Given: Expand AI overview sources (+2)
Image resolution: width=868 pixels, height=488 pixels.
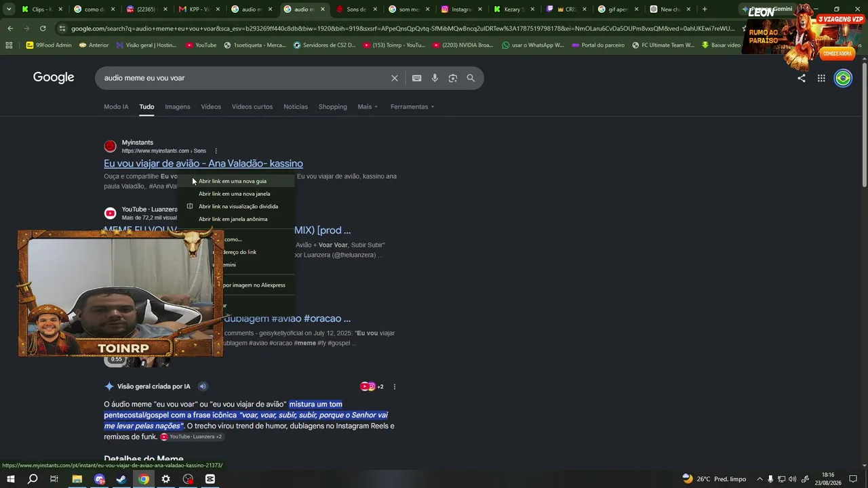Looking at the screenshot, I should pos(372,386).
